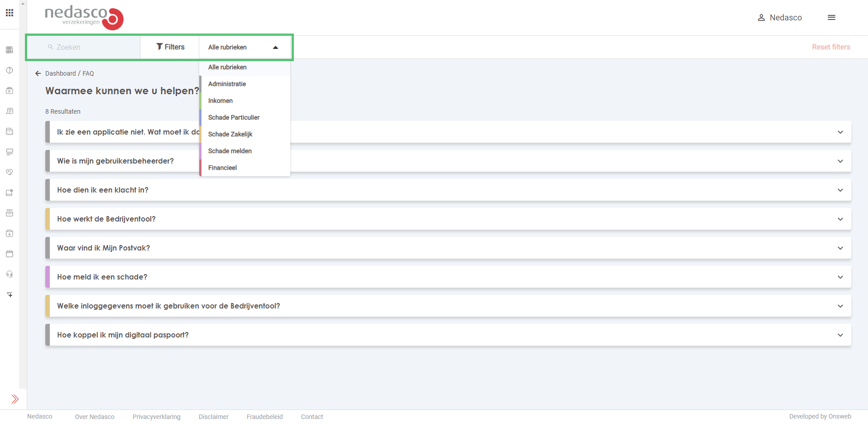Image resolution: width=868 pixels, height=424 pixels.
Task: Expand 'Hoe koppel ik mijn digitaal paspoort?'
Action: coord(448,335)
